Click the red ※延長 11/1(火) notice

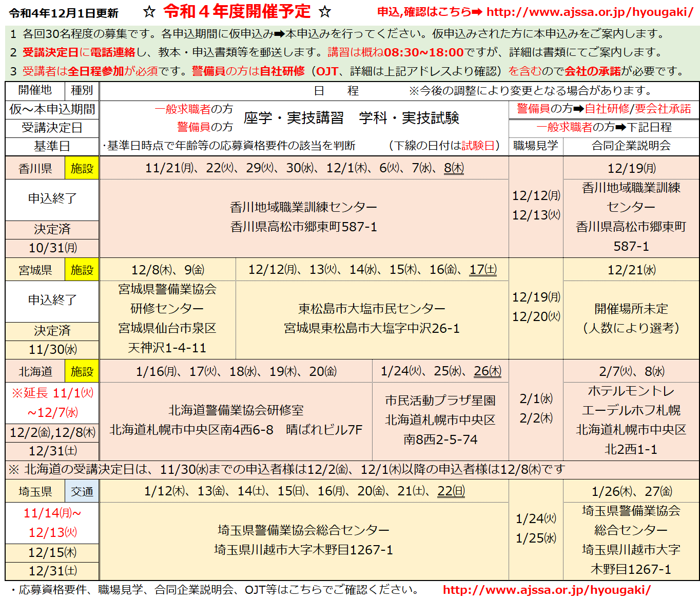(x=52, y=393)
